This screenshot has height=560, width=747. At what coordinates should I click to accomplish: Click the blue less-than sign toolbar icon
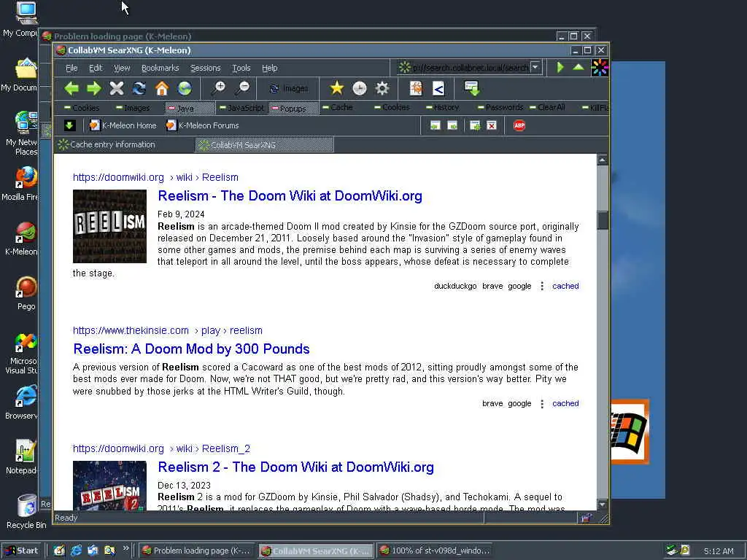[438, 88]
